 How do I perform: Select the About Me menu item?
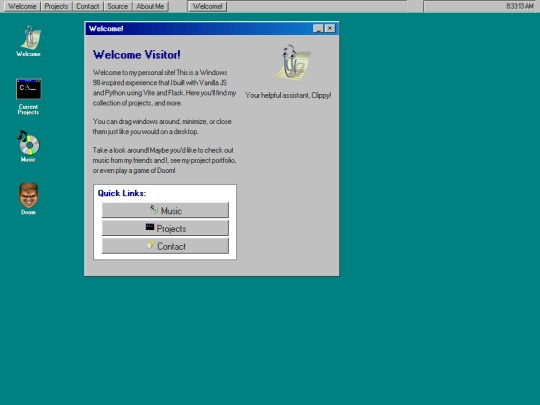(x=150, y=6)
